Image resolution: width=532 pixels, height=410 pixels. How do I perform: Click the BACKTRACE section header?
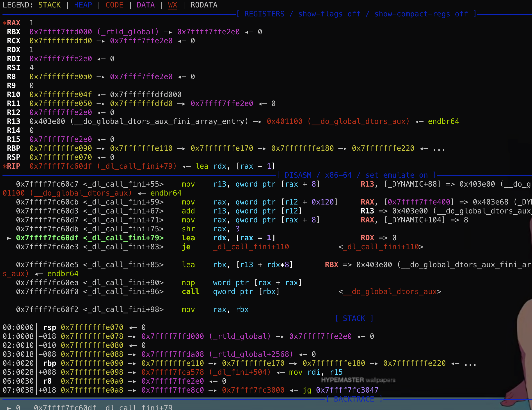point(354,399)
